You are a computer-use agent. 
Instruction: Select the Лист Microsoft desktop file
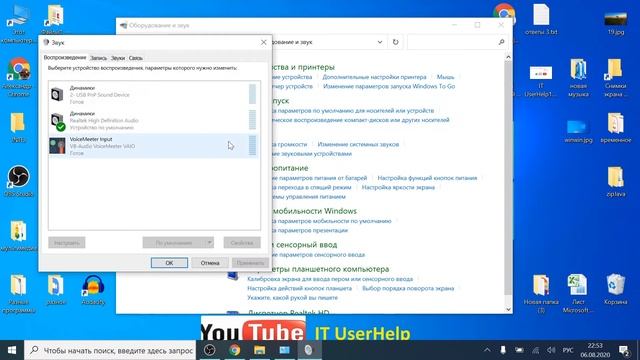pyautogui.click(x=578, y=293)
